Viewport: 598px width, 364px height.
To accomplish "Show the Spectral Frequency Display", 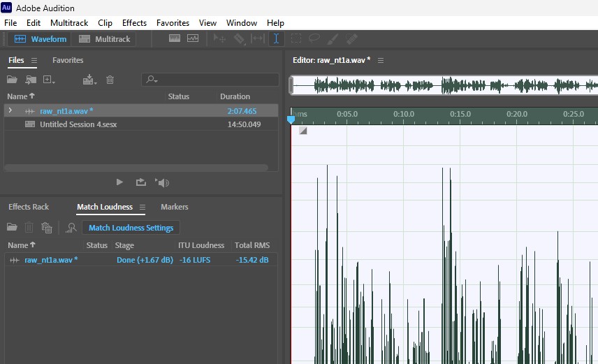I will [175, 39].
